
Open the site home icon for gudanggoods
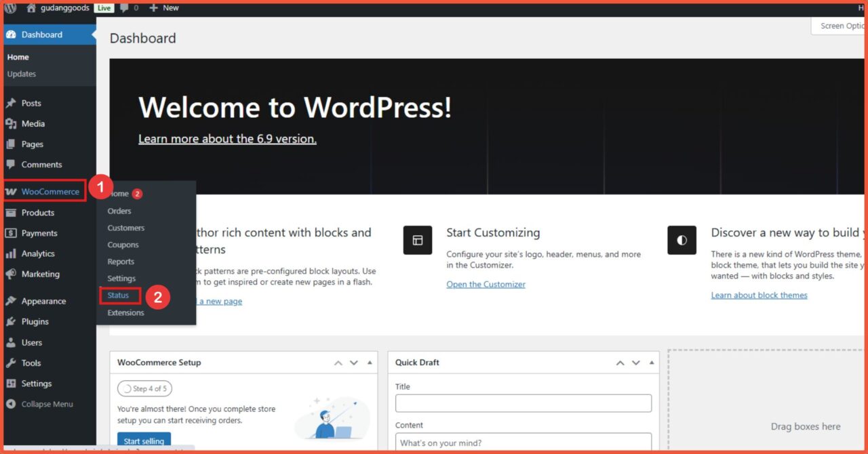click(31, 8)
